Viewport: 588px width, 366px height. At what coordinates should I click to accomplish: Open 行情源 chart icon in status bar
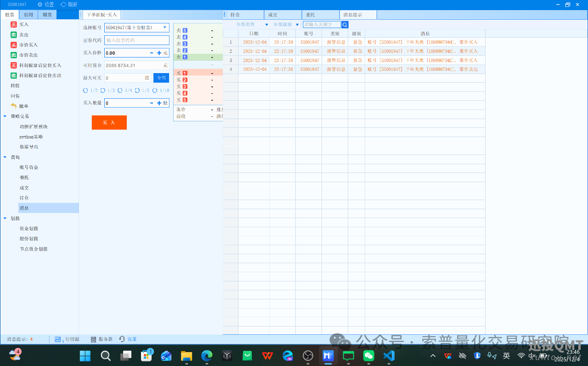(58, 339)
